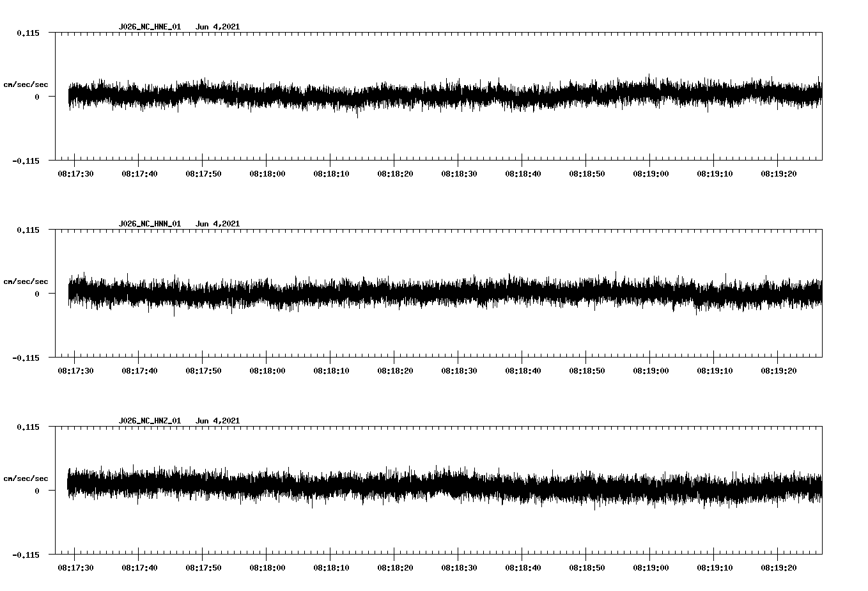Click 08:18:30 time label on HNN axis
868x591 pixels.
tap(459, 370)
